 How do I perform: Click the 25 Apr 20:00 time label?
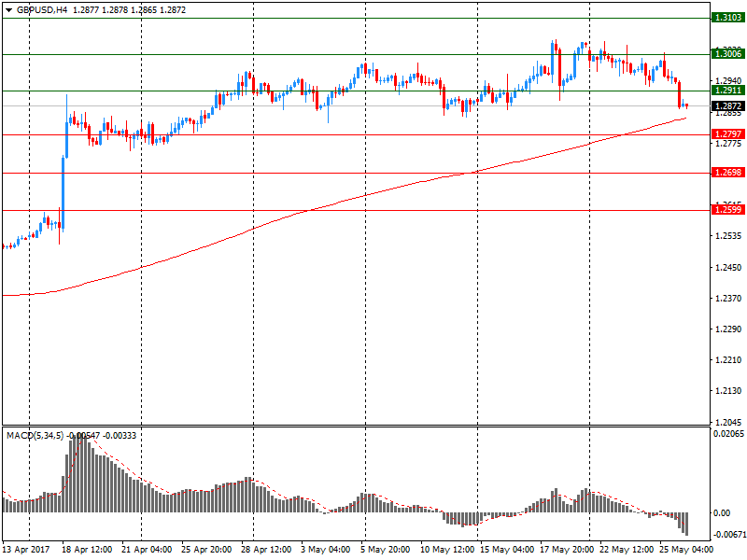point(206,549)
